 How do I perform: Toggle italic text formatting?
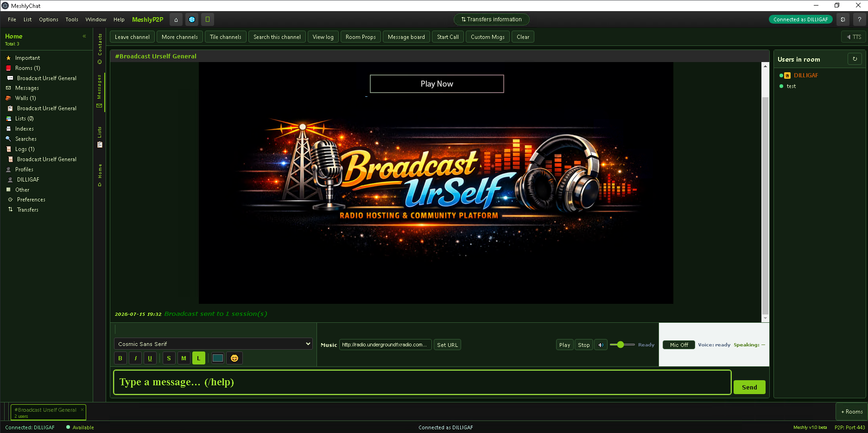click(x=135, y=358)
